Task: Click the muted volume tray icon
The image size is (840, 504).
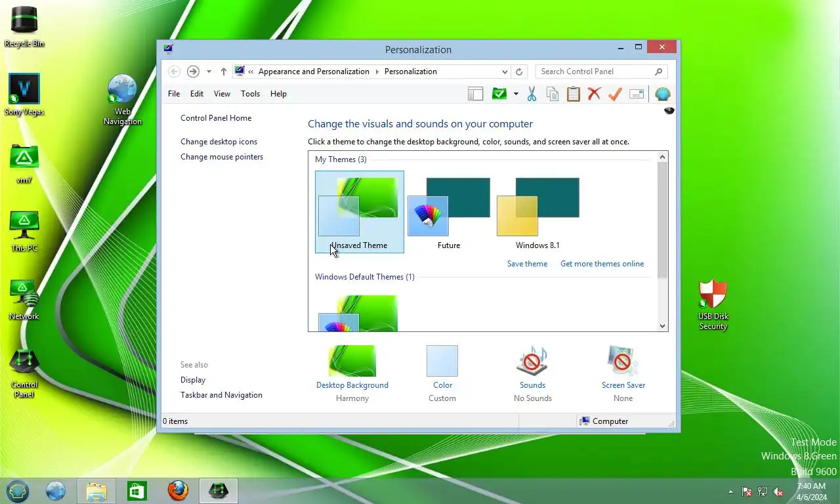Action: [778, 492]
